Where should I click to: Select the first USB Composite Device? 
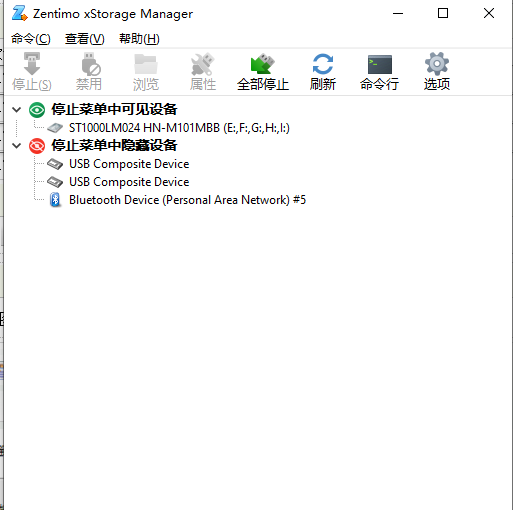point(129,164)
